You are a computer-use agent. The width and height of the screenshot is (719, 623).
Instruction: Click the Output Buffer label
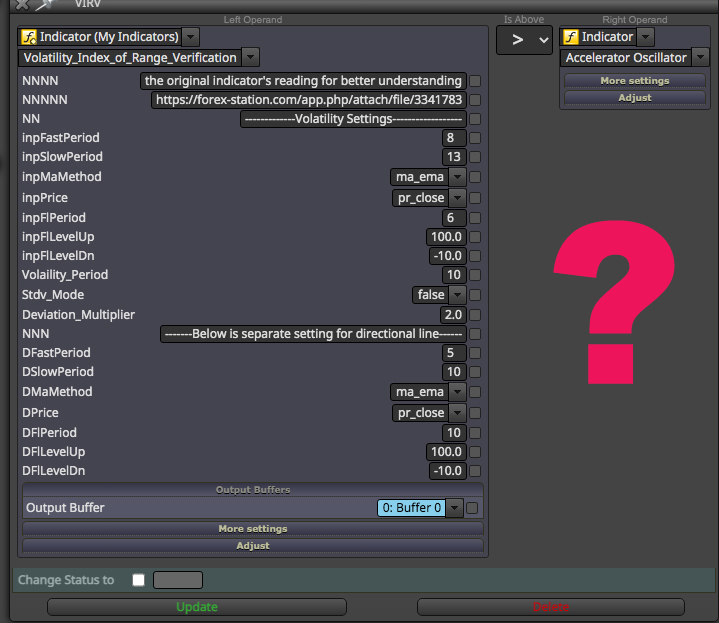tap(65, 508)
